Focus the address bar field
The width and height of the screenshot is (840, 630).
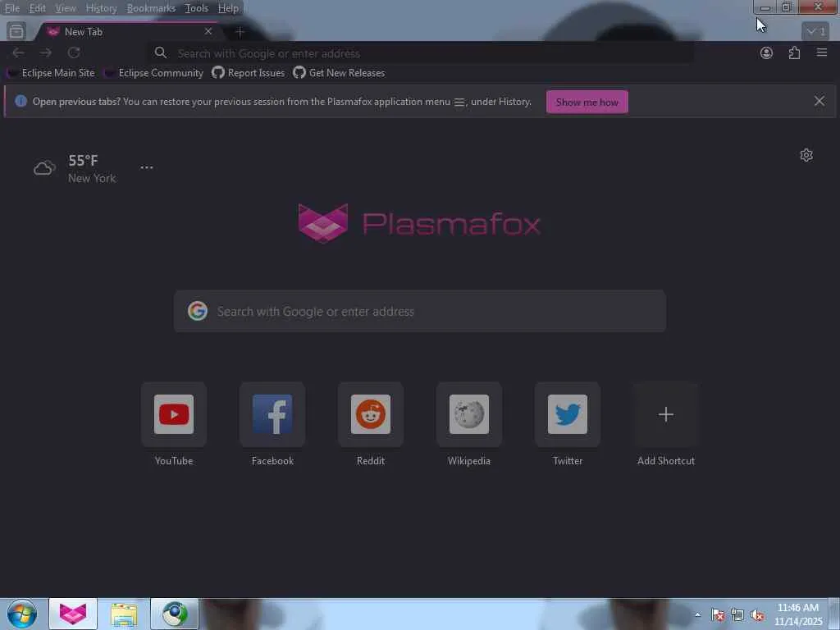click(421, 53)
